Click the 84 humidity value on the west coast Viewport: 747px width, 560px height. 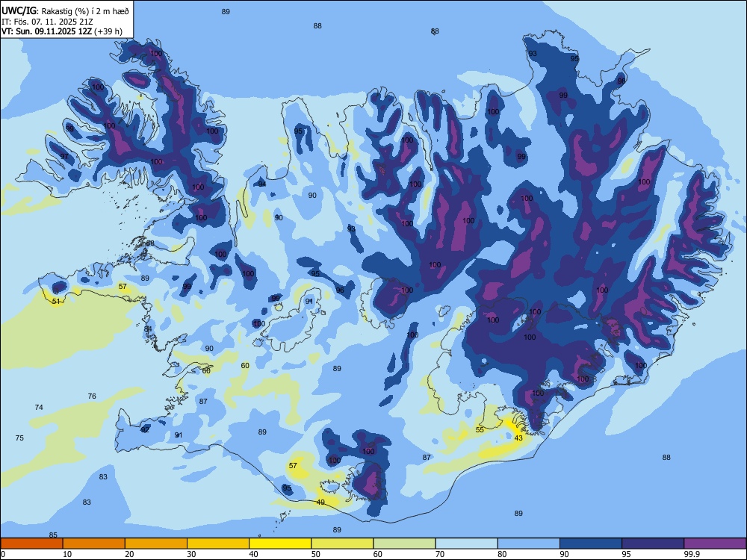148,329
